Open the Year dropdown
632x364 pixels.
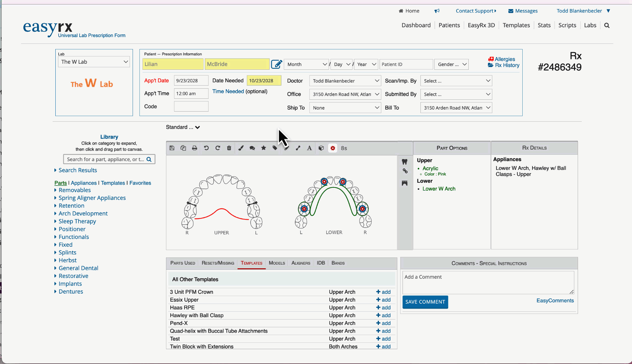tap(366, 64)
